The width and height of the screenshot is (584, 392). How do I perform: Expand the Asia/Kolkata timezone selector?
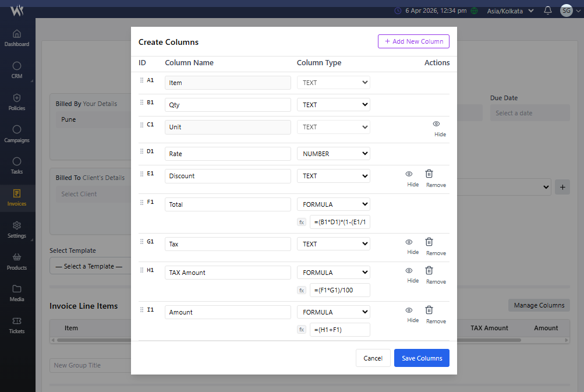coord(509,11)
